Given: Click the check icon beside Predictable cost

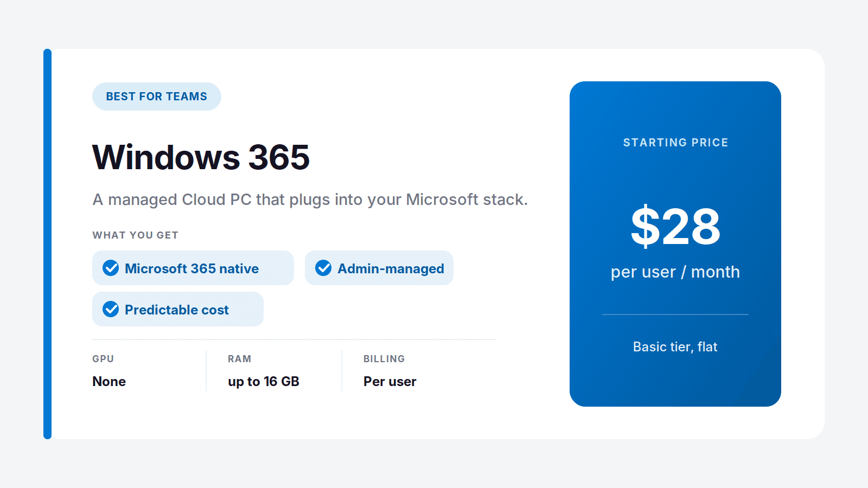Looking at the screenshot, I should (x=111, y=309).
